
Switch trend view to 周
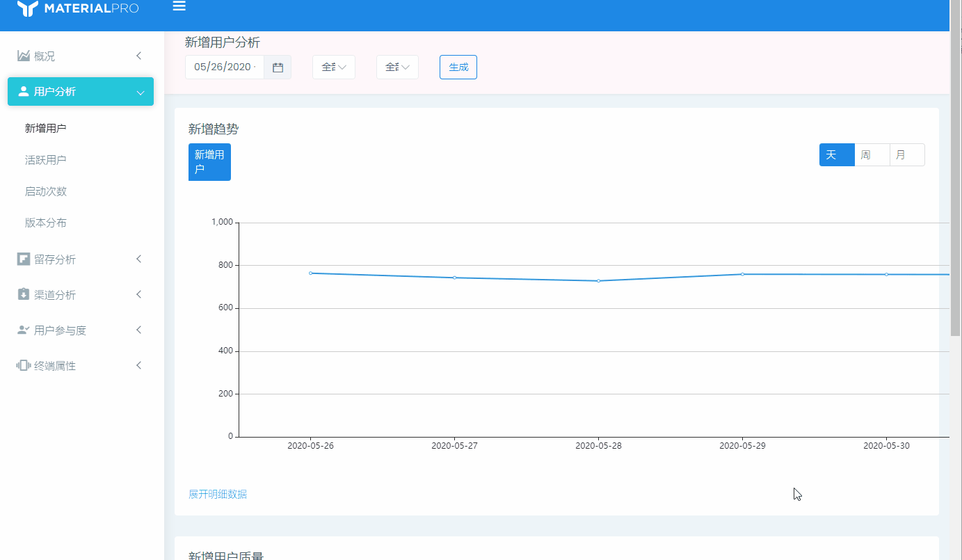(x=872, y=155)
